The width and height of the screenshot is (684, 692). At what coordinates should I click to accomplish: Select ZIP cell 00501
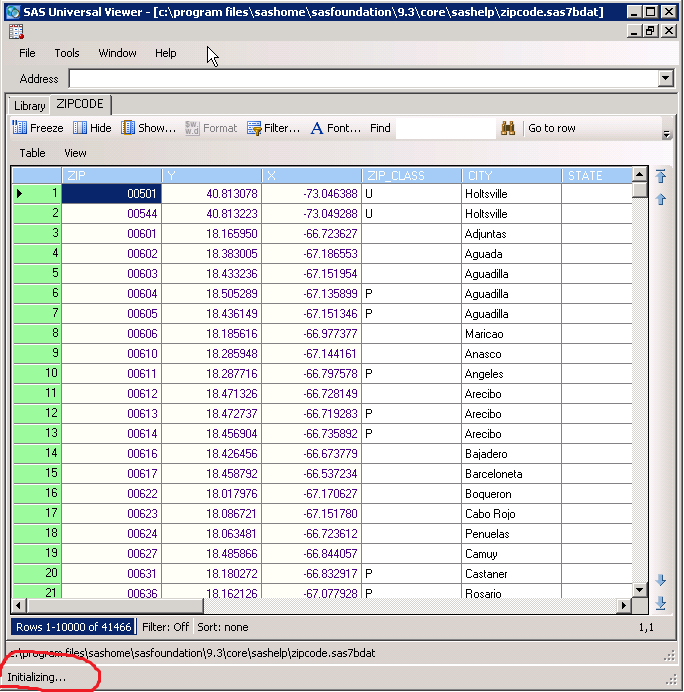(x=112, y=194)
